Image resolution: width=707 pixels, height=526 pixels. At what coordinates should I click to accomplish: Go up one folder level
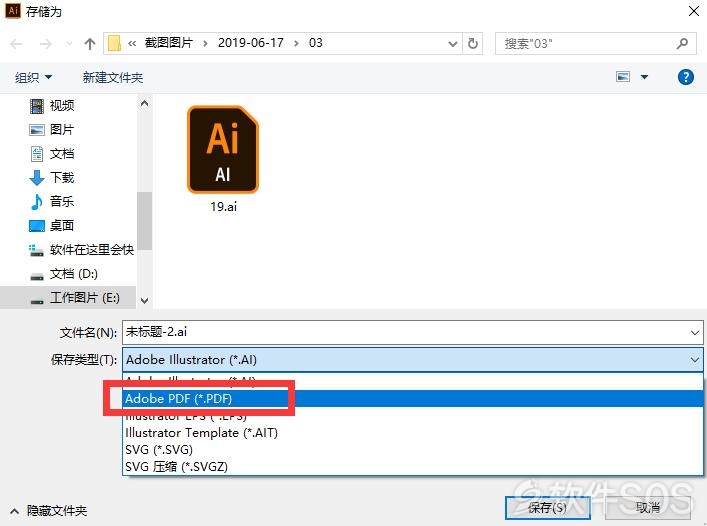tap(90, 44)
